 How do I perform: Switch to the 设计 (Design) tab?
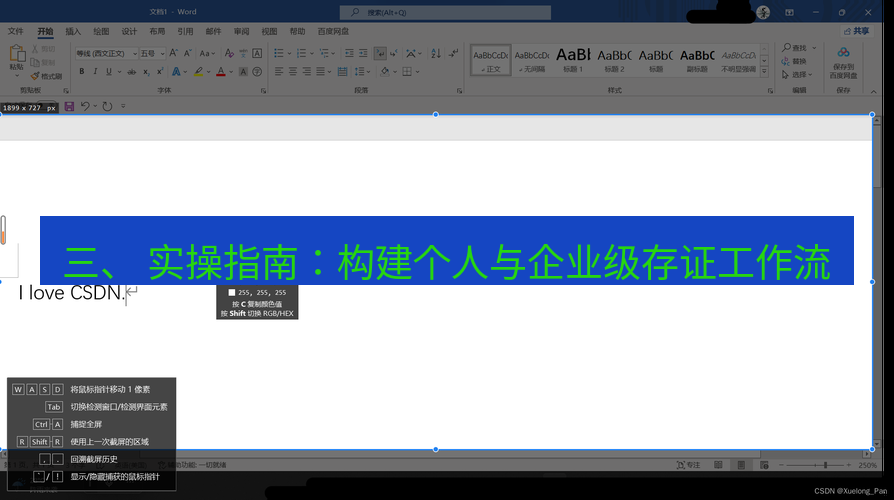pos(129,31)
